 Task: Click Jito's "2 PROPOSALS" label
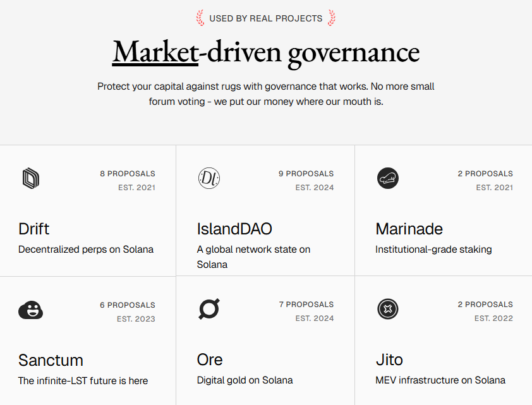(x=485, y=305)
